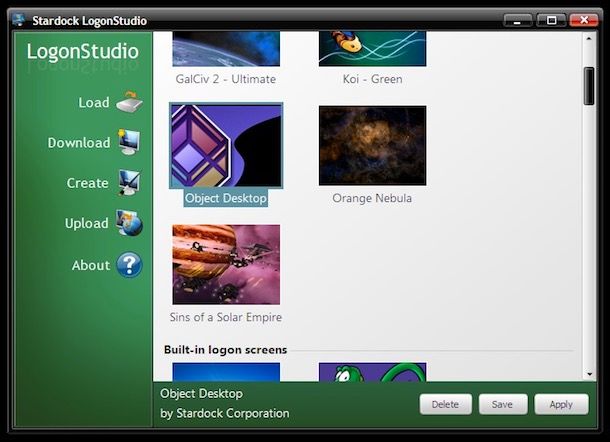Click the Download monitor icon
The image size is (610, 442).
(129, 142)
